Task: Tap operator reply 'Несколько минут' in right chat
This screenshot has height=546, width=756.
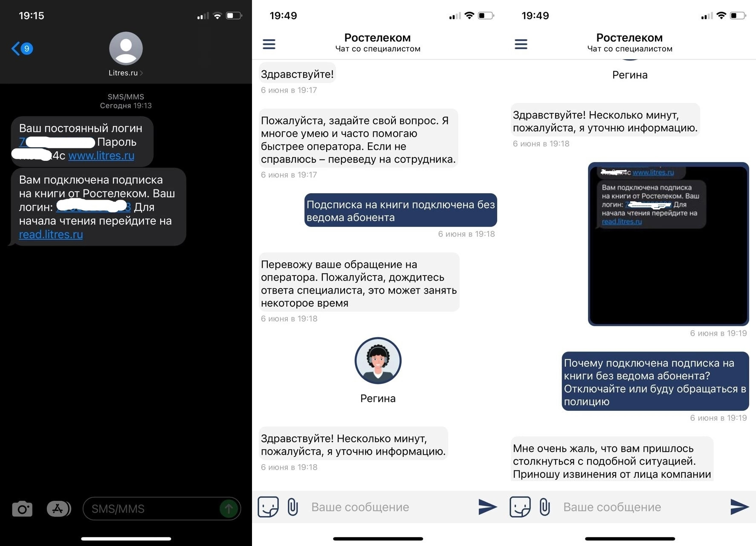Action: pyautogui.click(x=605, y=121)
